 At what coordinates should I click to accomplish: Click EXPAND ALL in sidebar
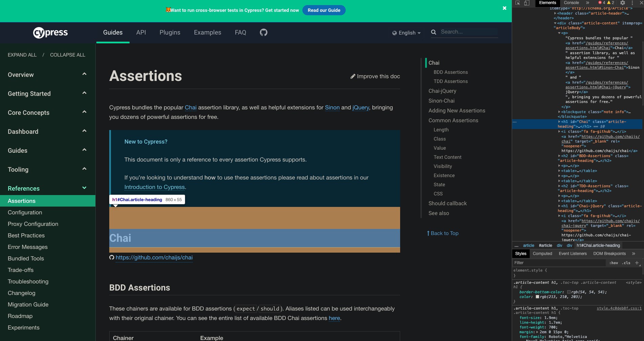coord(22,55)
